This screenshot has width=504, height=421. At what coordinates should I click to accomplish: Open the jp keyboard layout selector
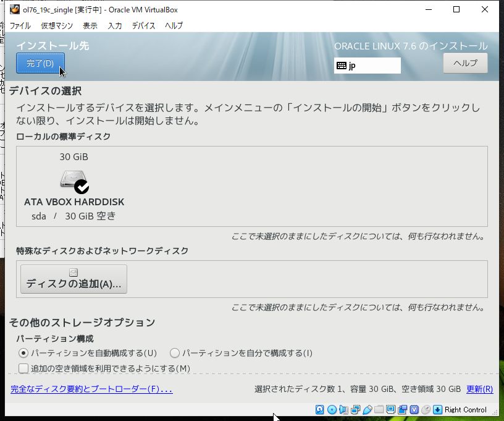(x=367, y=65)
